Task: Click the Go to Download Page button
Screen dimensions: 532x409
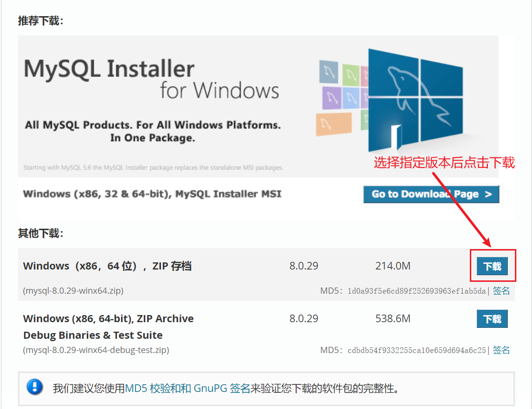Action: click(x=431, y=195)
